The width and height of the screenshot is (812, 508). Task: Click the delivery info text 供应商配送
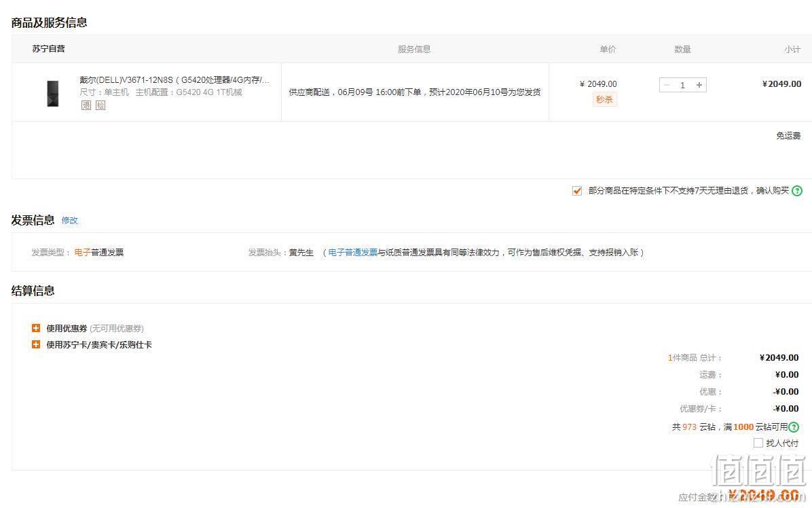point(415,92)
